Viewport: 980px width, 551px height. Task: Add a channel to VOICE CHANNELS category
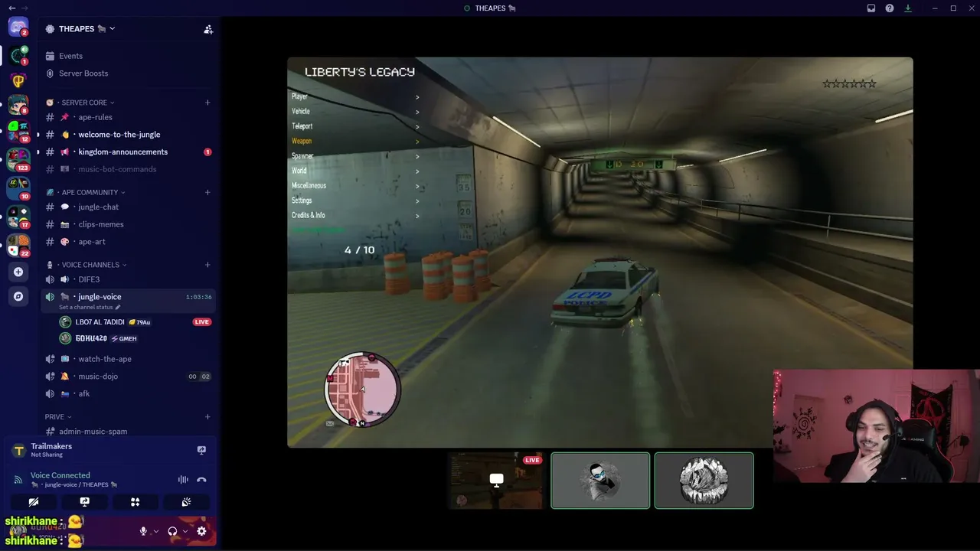(207, 265)
